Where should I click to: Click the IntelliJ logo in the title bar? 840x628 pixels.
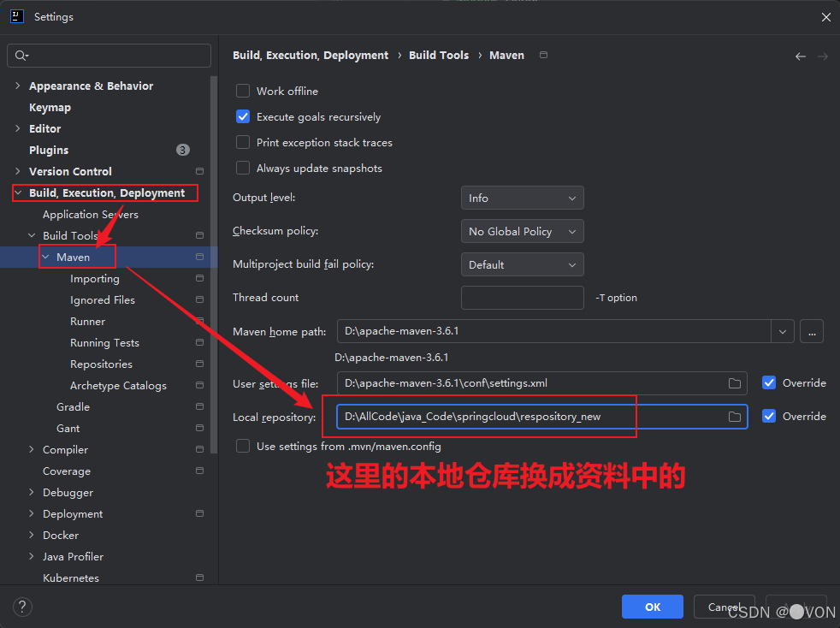17,16
